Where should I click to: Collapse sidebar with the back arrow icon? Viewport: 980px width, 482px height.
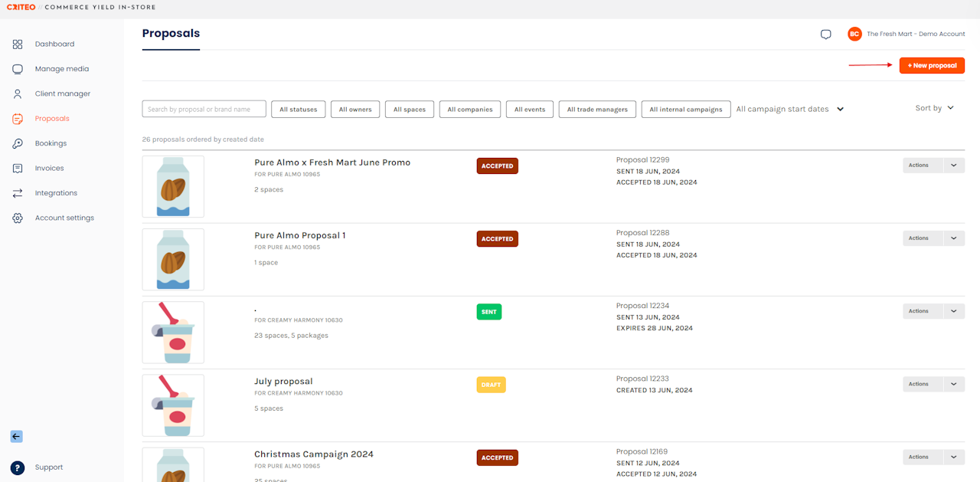(x=16, y=437)
